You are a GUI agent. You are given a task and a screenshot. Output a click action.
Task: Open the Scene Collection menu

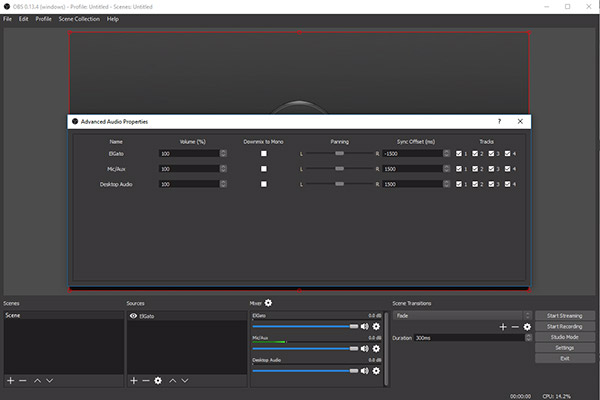(79, 19)
